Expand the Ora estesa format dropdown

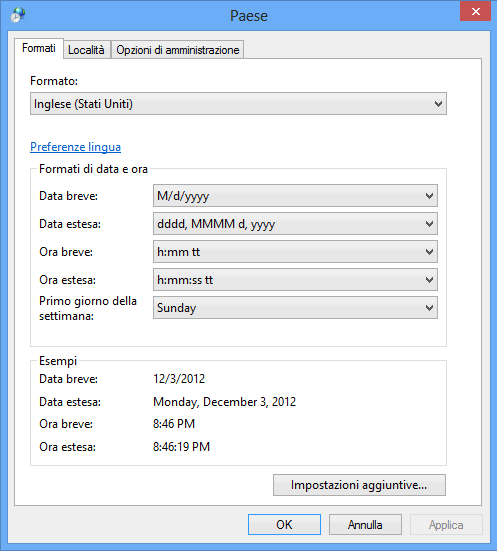pos(295,280)
